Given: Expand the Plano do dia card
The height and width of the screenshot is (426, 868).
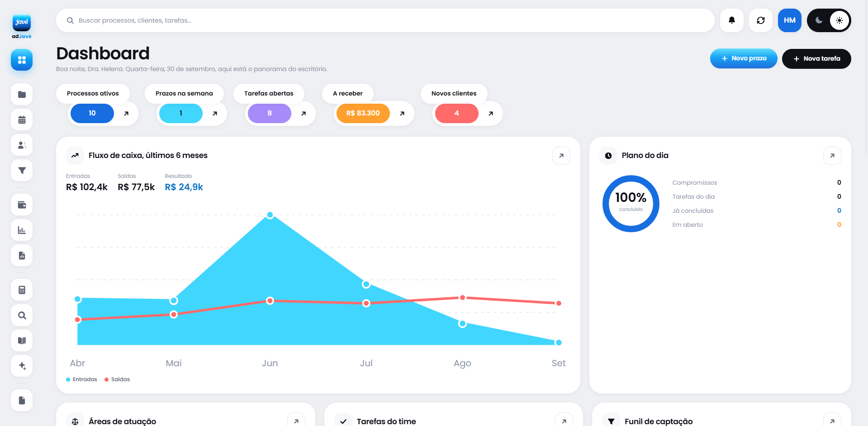Looking at the screenshot, I should [832, 156].
